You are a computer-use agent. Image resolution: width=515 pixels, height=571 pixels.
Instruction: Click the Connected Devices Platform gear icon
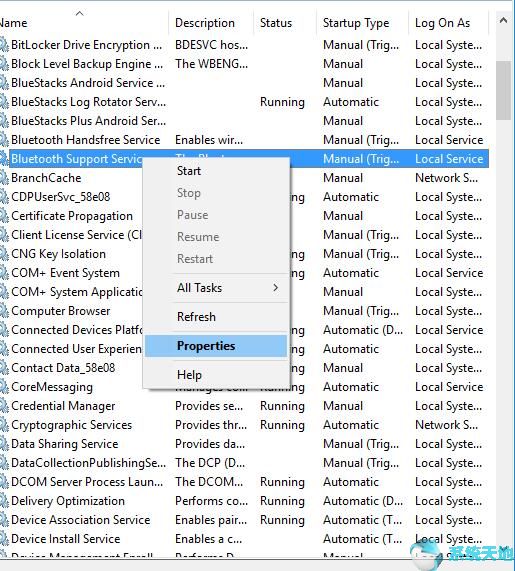pos(4,330)
